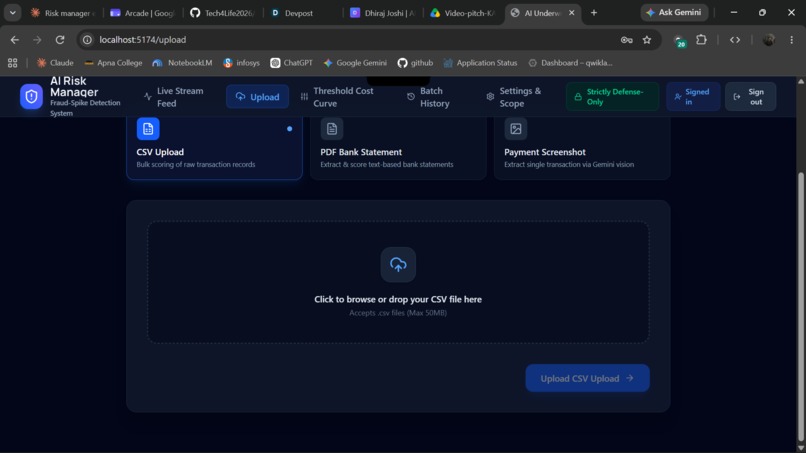Open the Extensions puzzle icon

coord(701,40)
